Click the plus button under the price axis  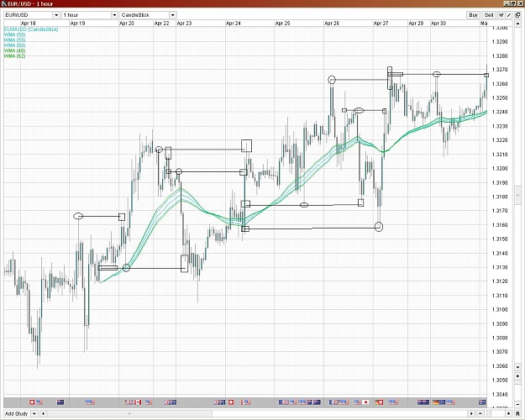pos(517,376)
